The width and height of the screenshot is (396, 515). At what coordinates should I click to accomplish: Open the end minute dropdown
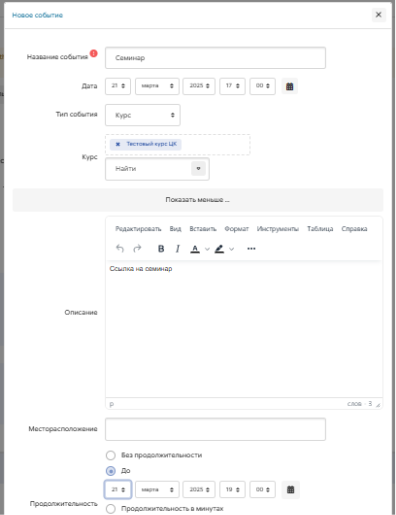click(x=263, y=490)
